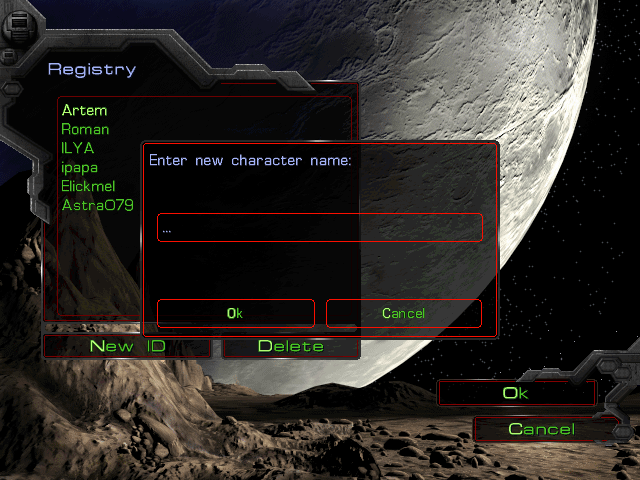This screenshot has height=480, width=640.
Task: Click the hexagonal bolt on the Registry frame's left side
Action: [11, 89]
